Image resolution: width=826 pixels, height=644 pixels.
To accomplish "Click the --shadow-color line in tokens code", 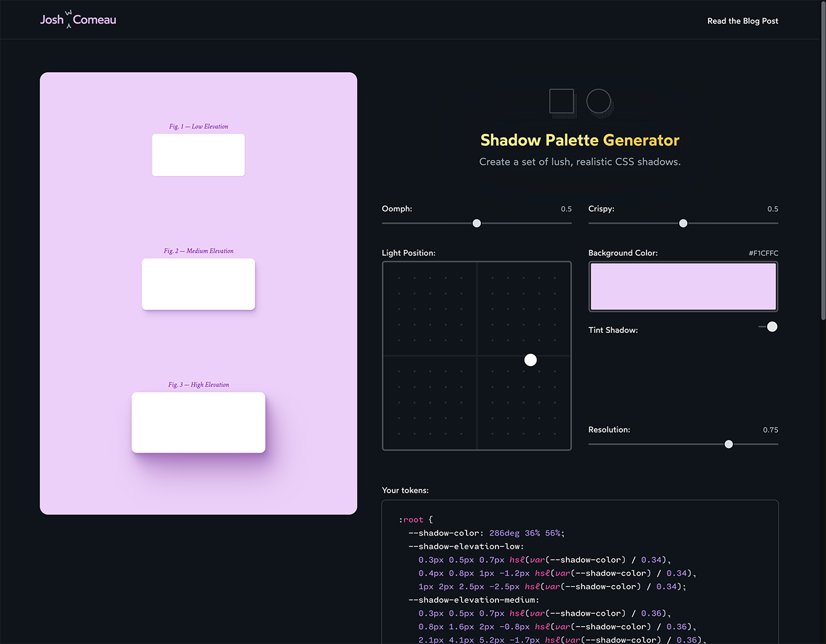I will [486, 533].
